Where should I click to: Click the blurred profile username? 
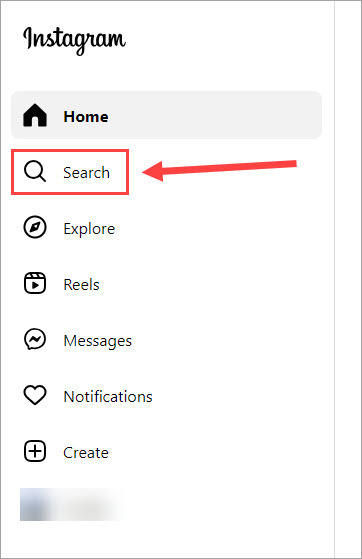pyautogui.click(x=91, y=505)
